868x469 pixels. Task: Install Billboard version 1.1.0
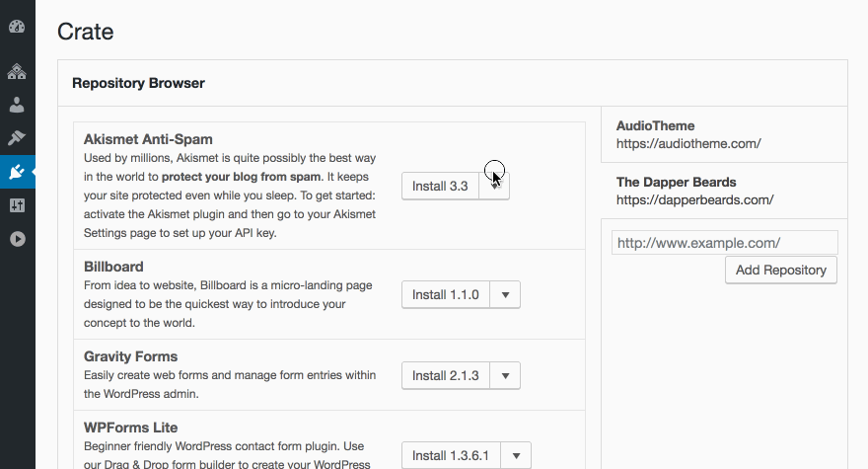click(446, 295)
